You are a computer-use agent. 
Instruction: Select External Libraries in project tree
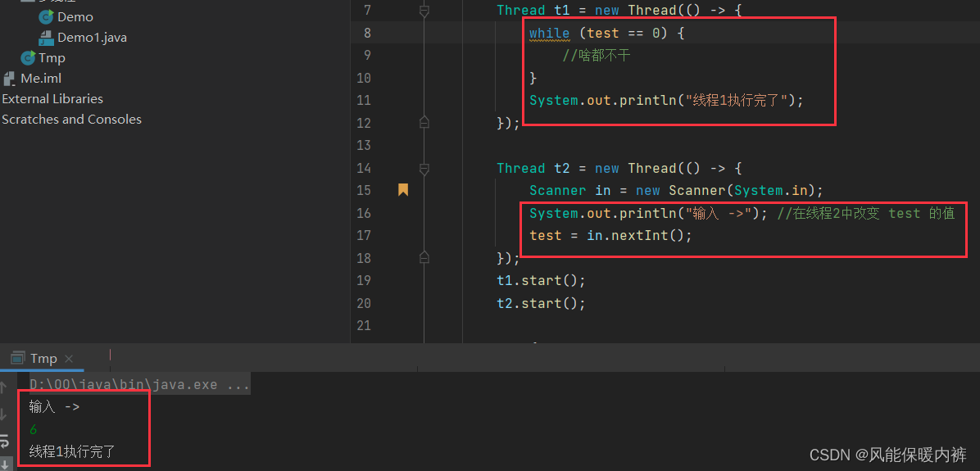tap(52, 98)
